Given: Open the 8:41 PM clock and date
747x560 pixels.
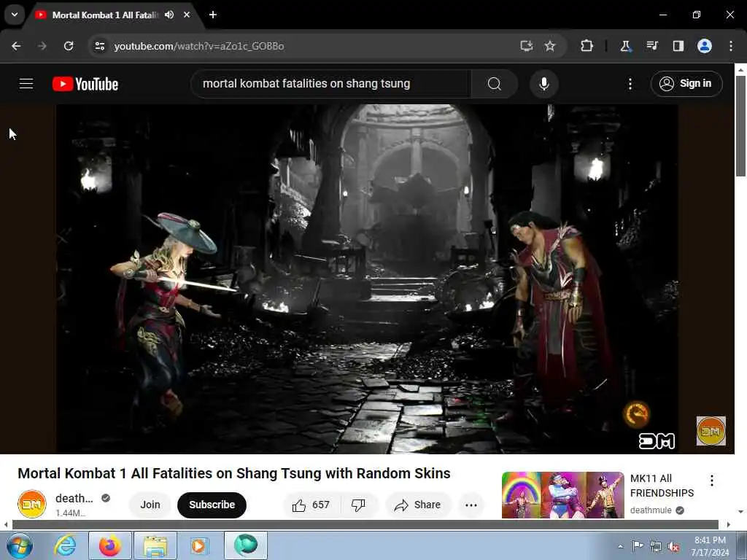Looking at the screenshot, I should click(710, 546).
